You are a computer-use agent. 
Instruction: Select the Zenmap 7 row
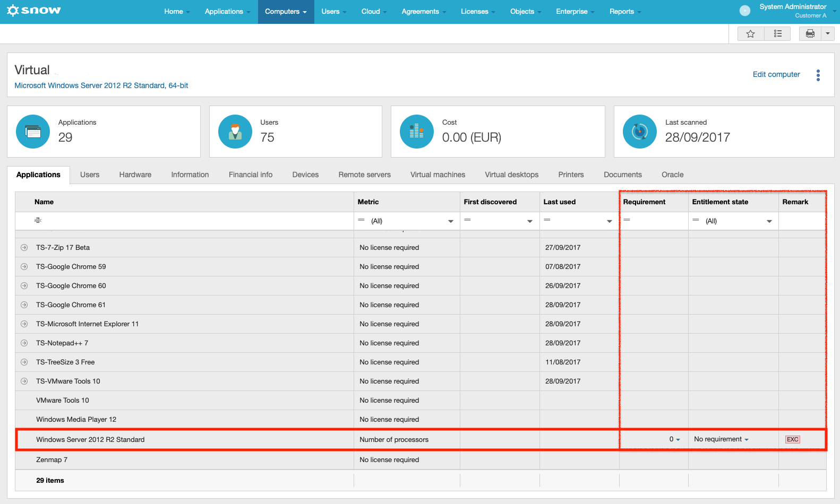[x=421, y=460]
